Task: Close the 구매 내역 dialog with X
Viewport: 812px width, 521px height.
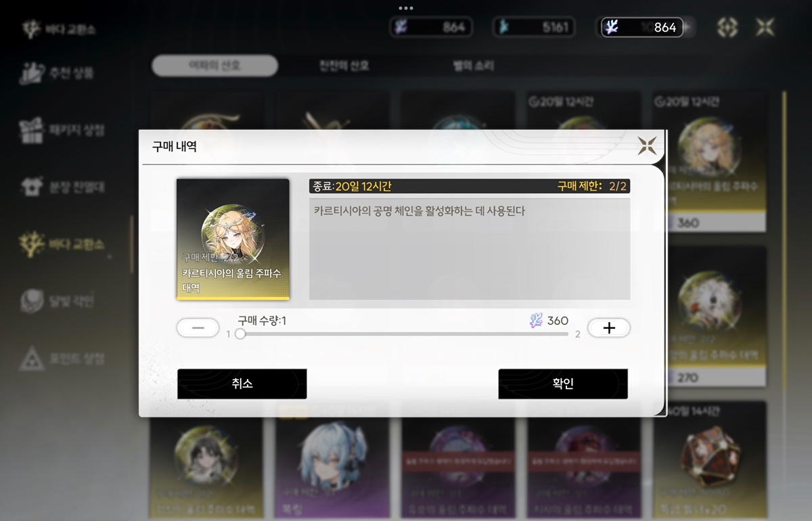Action: pos(647,145)
